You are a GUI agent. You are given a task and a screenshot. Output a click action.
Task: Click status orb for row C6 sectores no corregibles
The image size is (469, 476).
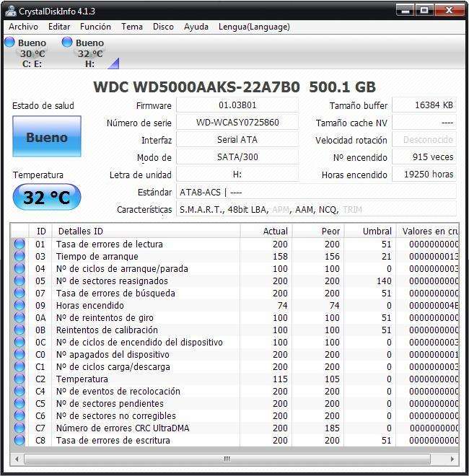19,416
